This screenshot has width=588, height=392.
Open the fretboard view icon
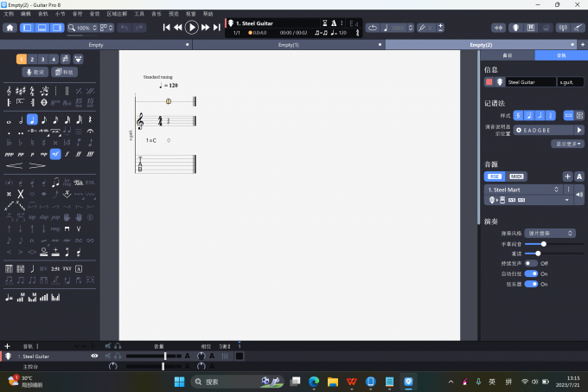pos(514,28)
